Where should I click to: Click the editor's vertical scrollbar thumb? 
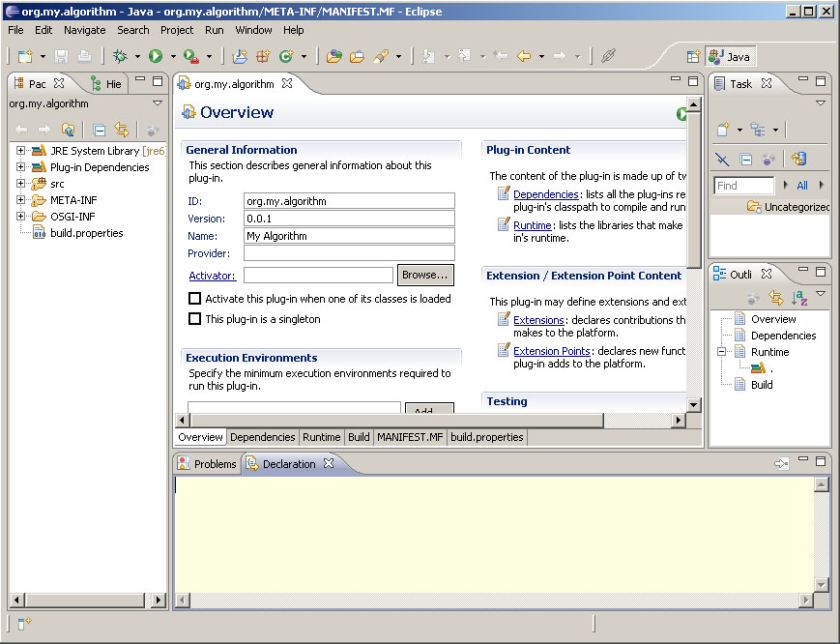pyautogui.click(x=694, y=190)
